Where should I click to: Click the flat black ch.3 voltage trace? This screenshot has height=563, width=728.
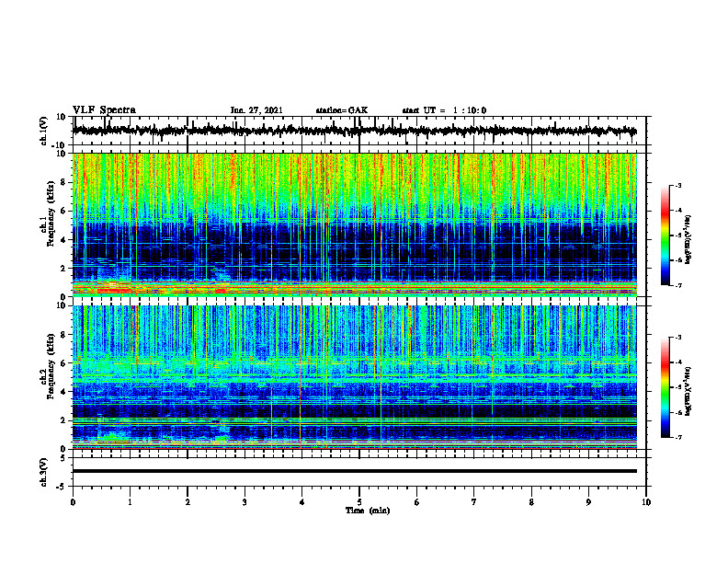[354, 471]
